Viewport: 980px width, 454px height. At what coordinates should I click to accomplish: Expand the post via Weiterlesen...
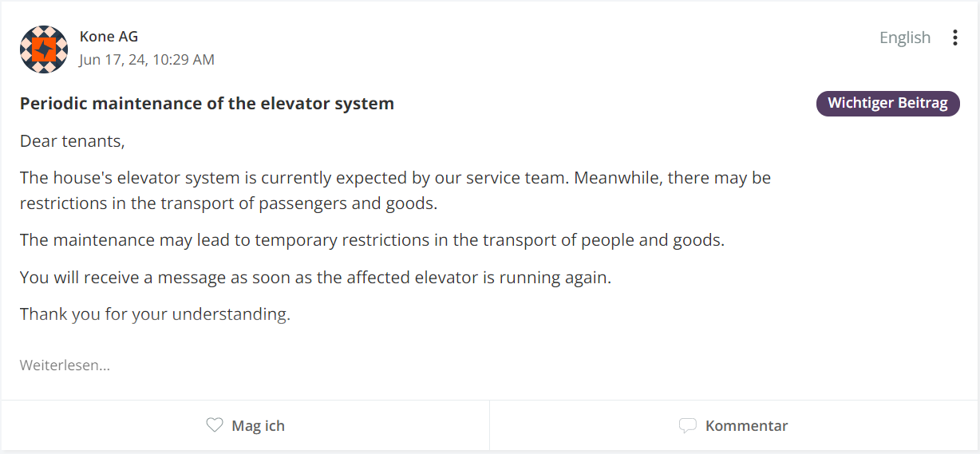coord(65,365)
